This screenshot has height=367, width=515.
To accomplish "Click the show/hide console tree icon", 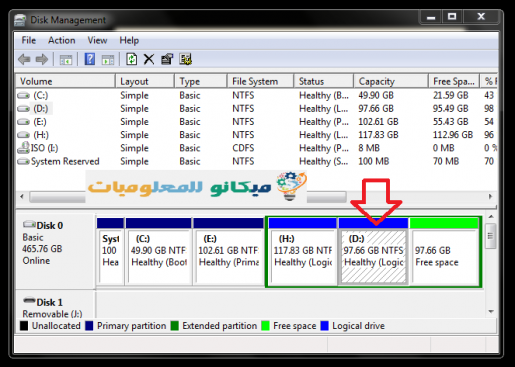I will 66,60.
